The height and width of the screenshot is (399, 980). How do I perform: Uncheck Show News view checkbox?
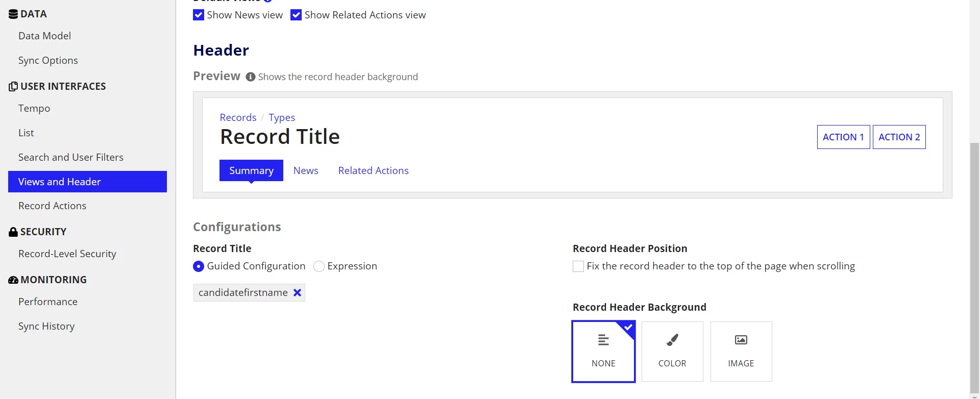(x=199, y=15)
